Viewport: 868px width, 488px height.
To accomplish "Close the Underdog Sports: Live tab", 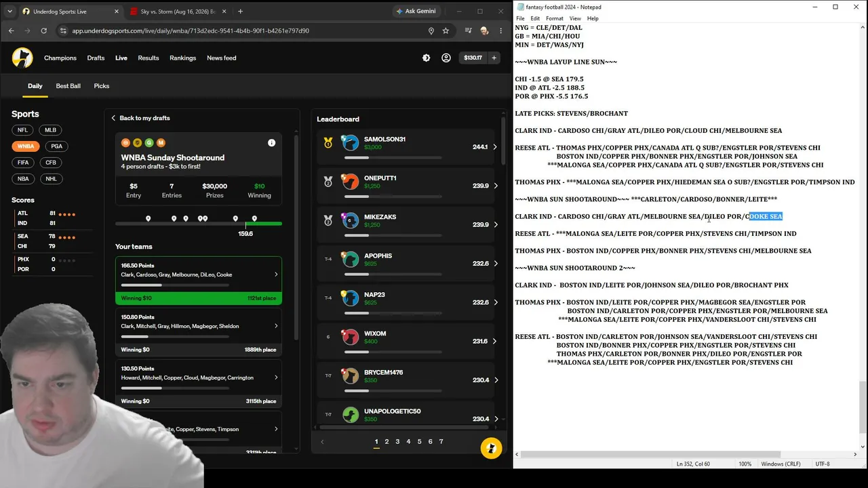I will [117, 12].
